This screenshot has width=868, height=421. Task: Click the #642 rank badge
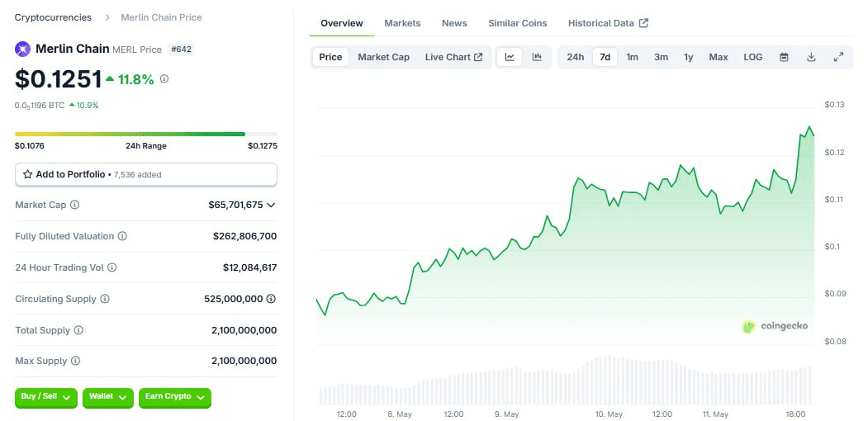point(181,50)
